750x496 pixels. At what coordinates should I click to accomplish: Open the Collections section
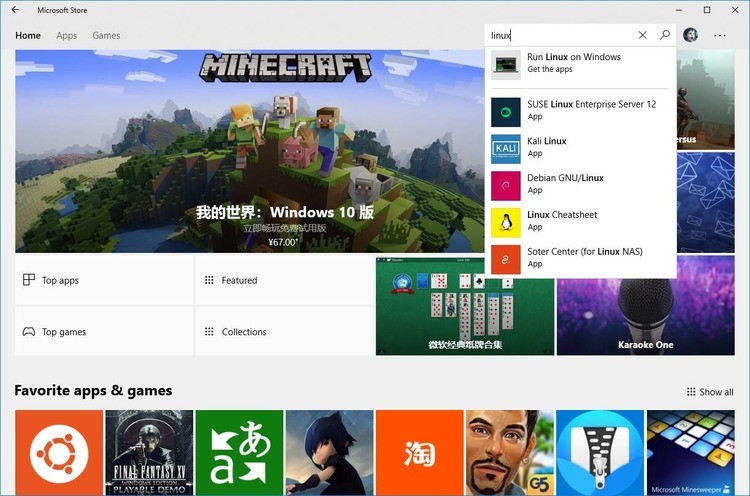click(x=284, y=331)
